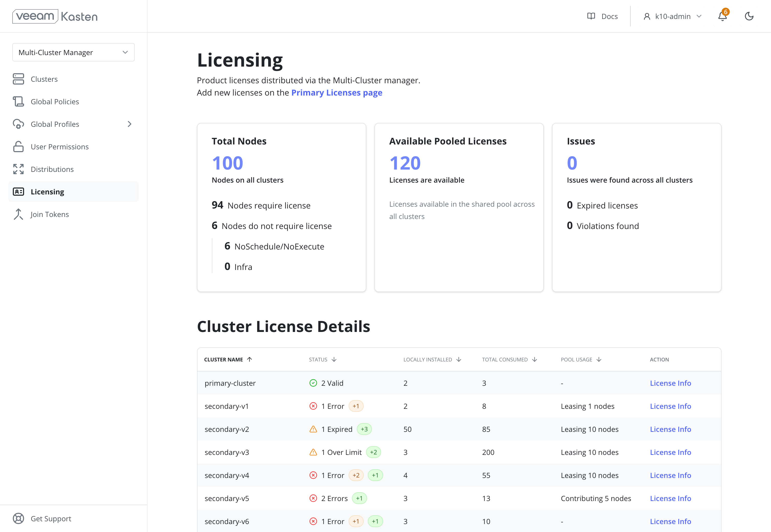Screen dimensions: 771x532
Task: Click the Distributions arrows icon
Action: (18, 169)
